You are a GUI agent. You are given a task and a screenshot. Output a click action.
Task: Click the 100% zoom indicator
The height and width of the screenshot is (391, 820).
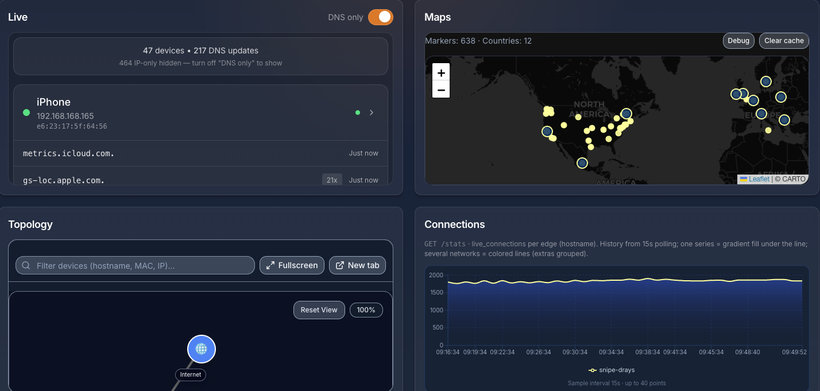(366, 310)
